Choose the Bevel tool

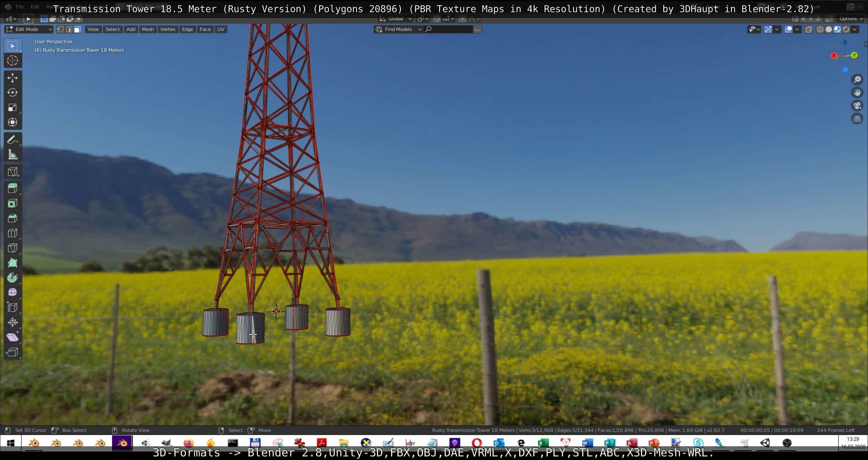pyautogui.click(x=13, y=218)
